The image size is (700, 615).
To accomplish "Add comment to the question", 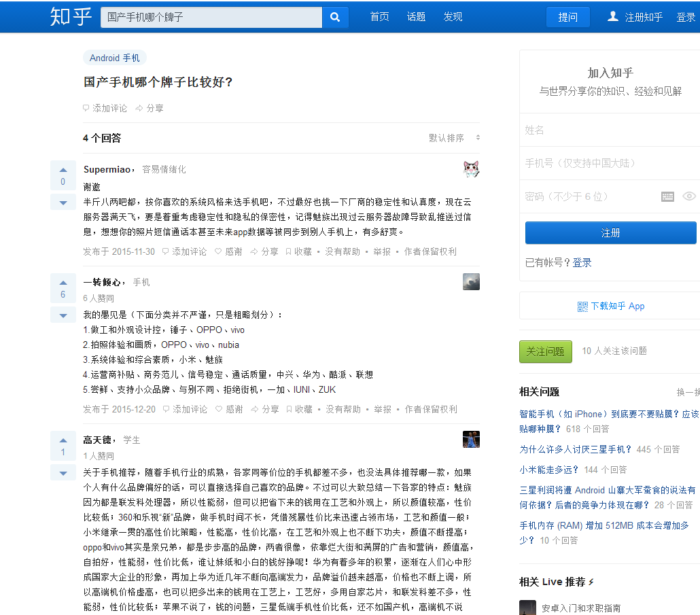I will (x=105, y=109).
